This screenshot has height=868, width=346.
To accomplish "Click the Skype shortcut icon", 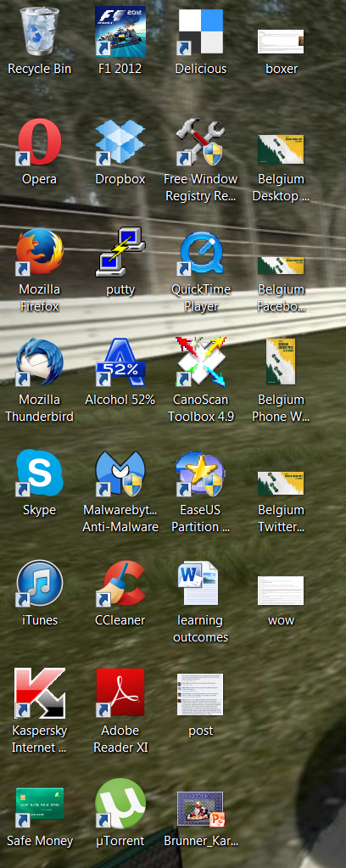I will point(39,473).
